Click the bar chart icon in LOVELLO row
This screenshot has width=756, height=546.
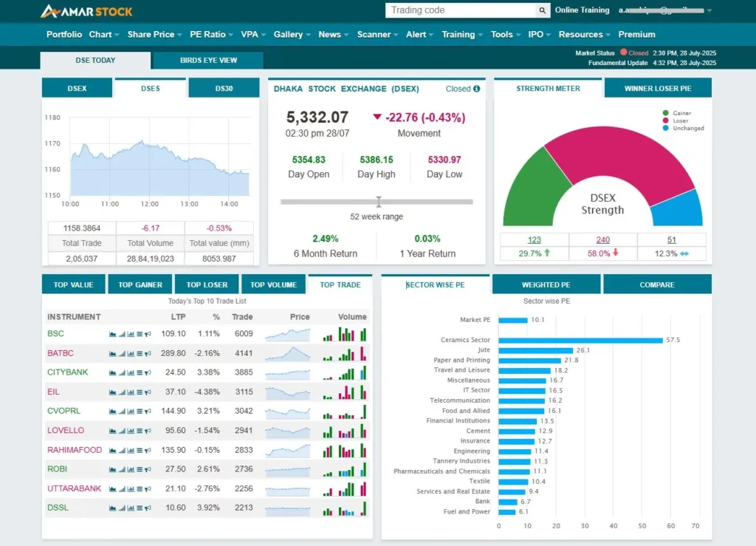(131, 431)
